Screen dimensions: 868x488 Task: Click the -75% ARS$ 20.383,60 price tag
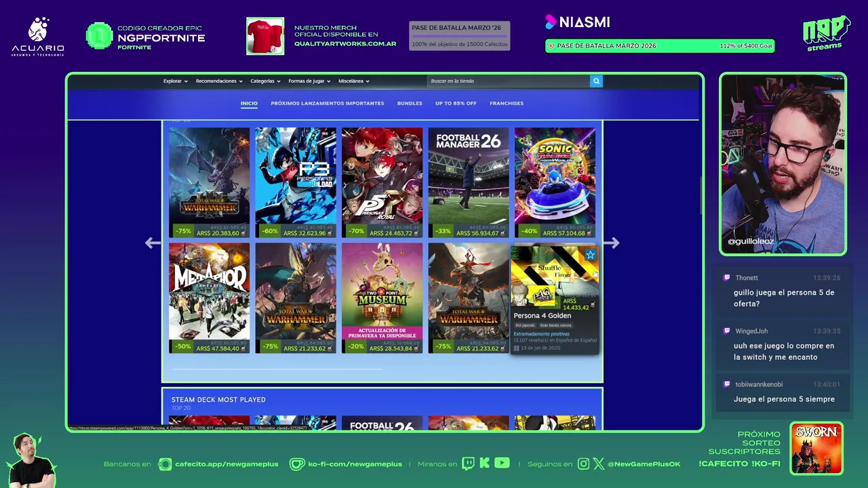[x=209, y=232]
